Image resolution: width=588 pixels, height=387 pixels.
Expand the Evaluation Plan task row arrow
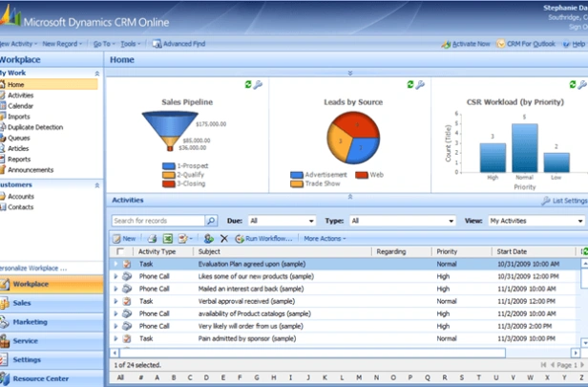click(116, 263)
